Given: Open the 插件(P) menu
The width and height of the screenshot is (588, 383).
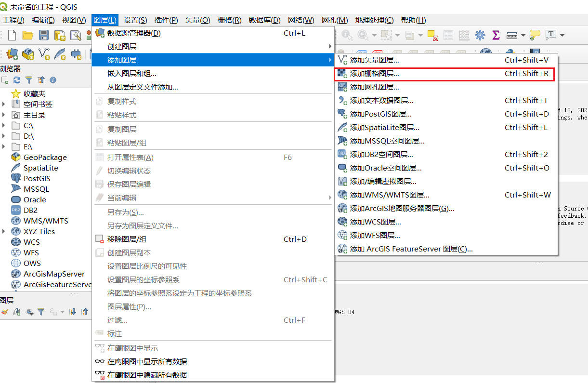Looking at the screenshot, I should pos(166,20).
